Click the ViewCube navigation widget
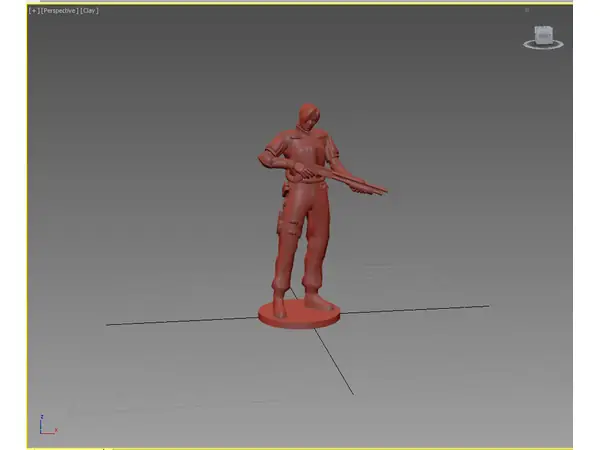Image resolution: width=600 pixels, height=450 pixels. click(544, 35)
